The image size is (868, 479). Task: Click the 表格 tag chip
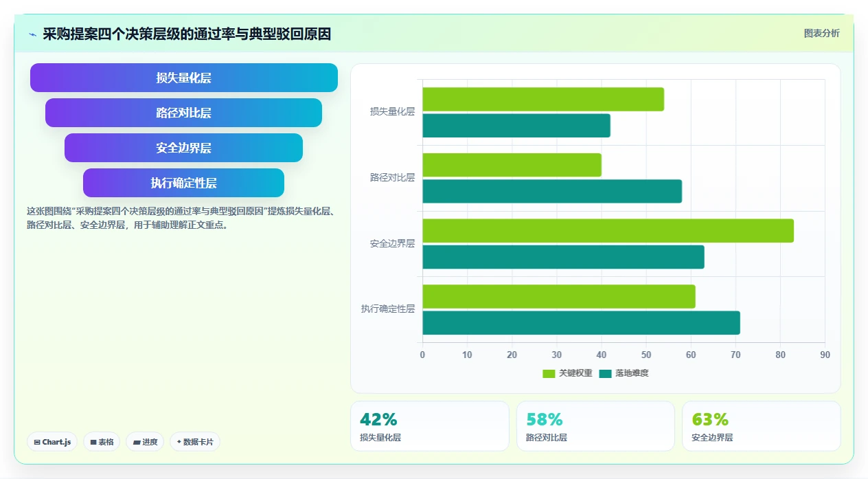[x=102, y=442]
